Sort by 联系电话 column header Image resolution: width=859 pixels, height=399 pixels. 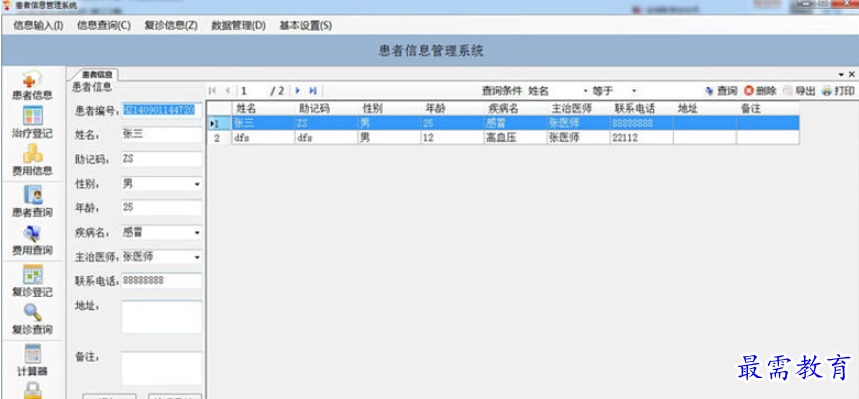click(641, 108)
